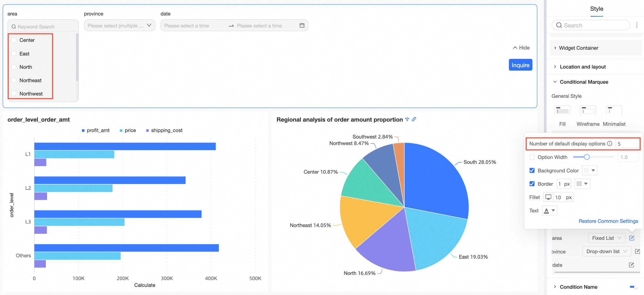Click the calendar icon in date field
The height and width of the screenshot is (295, 644).
pos(302,25)
